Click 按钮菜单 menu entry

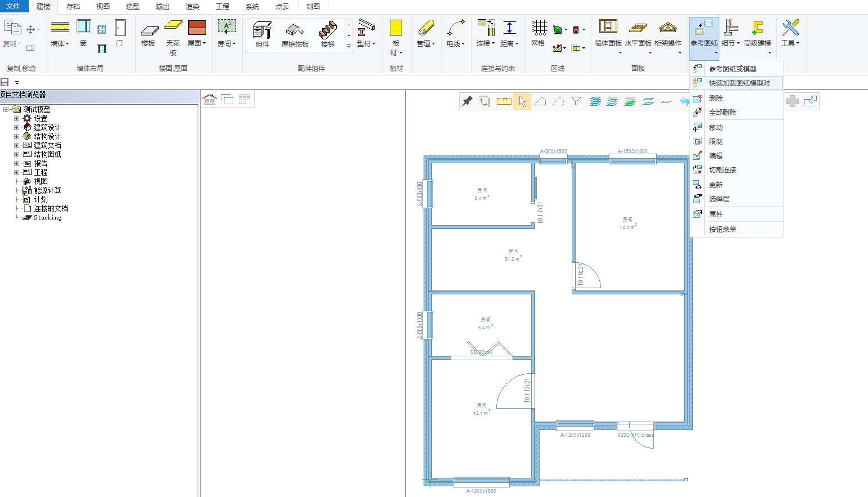[737, 229]
